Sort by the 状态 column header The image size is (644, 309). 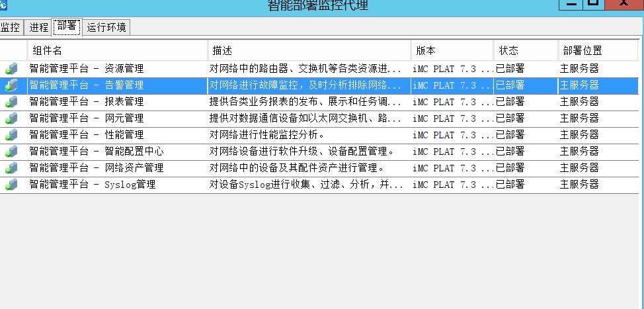(x=526, y=50)
